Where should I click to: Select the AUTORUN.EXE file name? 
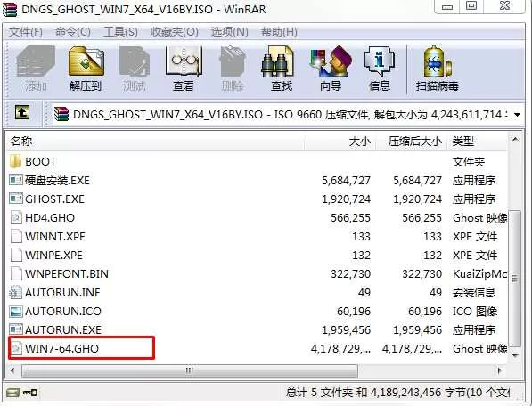pos(63,329)
